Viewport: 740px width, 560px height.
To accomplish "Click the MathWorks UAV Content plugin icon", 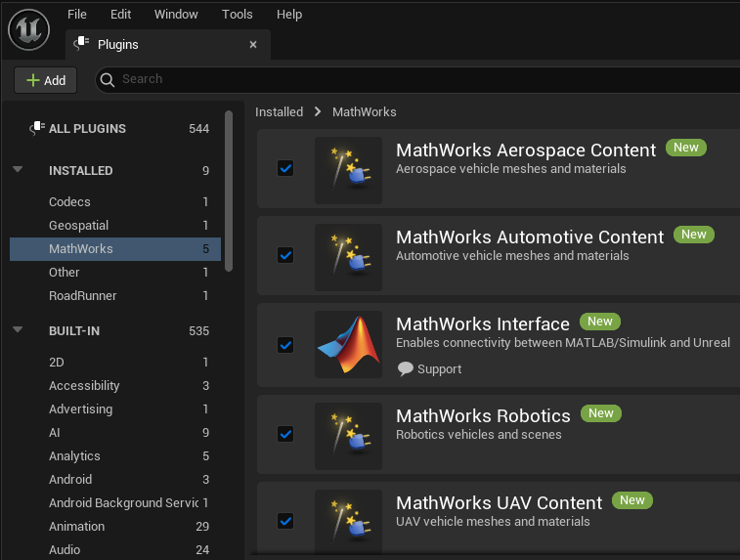I will 348,522.
